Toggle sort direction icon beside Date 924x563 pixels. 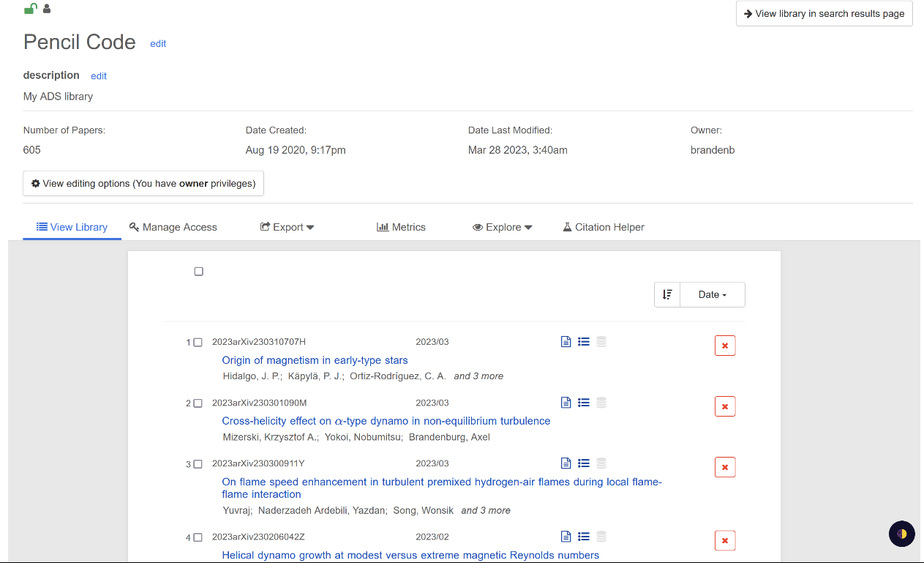667,294
